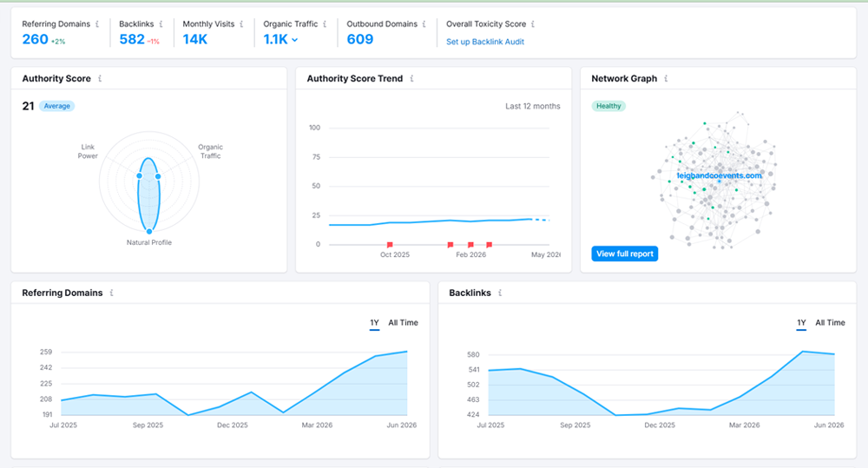This screenshot has height=468, width=868.
Task: Click the Link Power point on radar chart
Action: (x=140, y=175)
